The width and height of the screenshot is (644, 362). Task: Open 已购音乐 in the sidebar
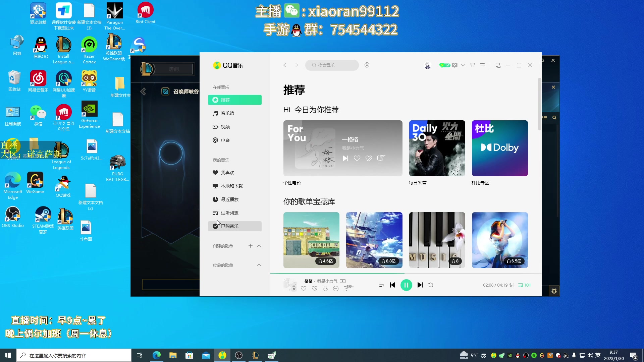click(235, 226)
